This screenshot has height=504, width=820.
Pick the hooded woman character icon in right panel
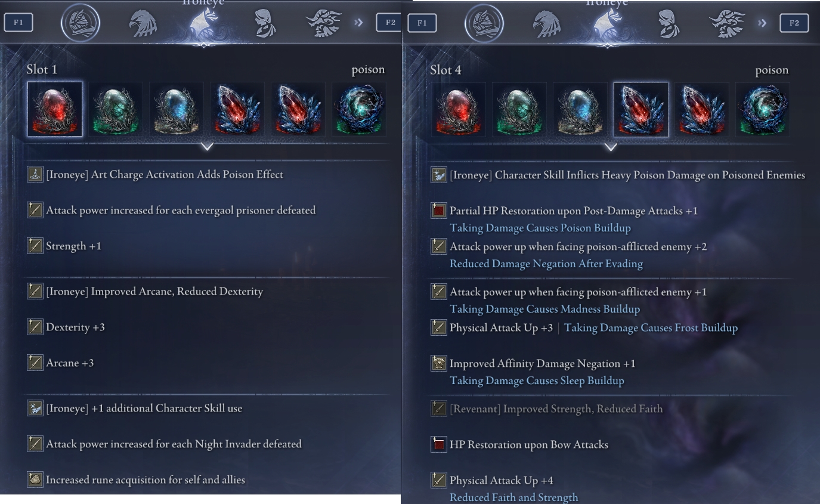pos(668,23)
